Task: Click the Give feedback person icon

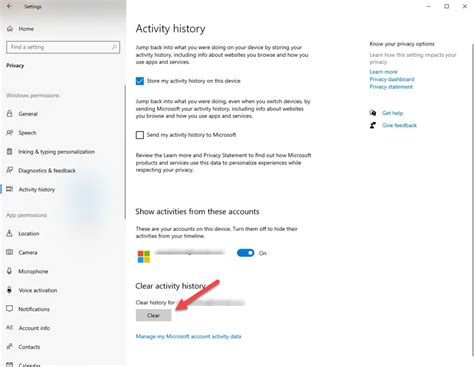Action: (373, 125)
